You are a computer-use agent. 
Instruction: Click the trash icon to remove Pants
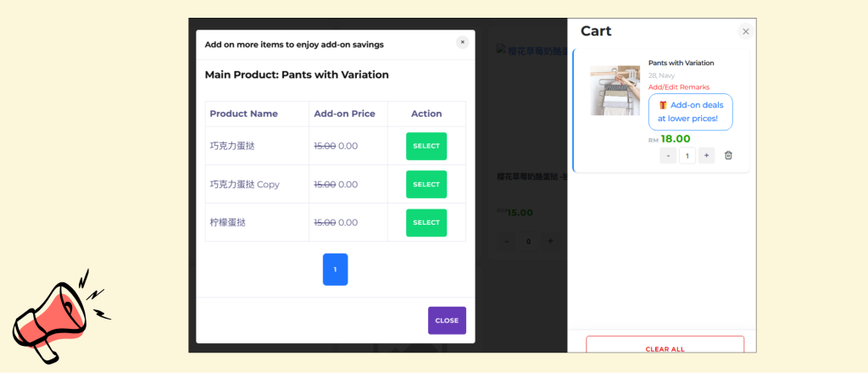(728, 155)
